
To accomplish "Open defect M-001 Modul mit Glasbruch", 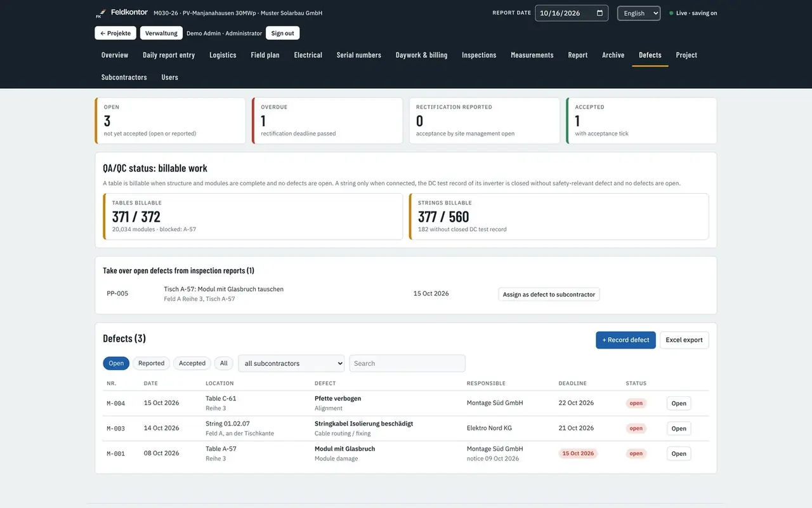I will (x=679, y=453).
